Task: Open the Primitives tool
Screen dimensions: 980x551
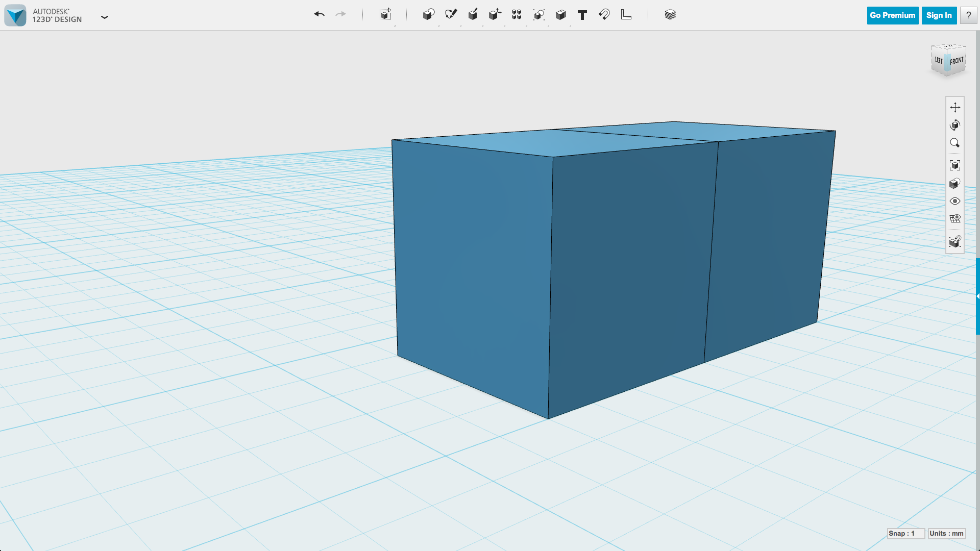Action: point(429,15)
